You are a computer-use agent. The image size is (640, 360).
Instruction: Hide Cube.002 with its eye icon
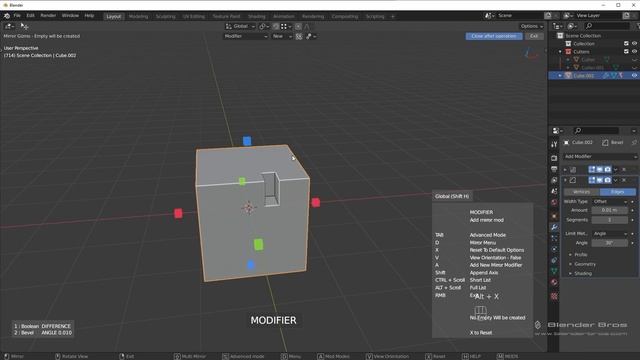[635, 76]
